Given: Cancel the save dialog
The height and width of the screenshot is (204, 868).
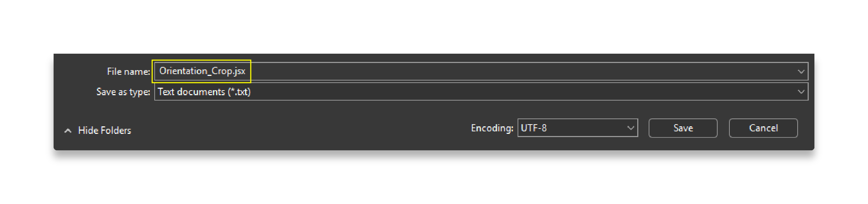Looking at the screenshot, I should (763, 128).
